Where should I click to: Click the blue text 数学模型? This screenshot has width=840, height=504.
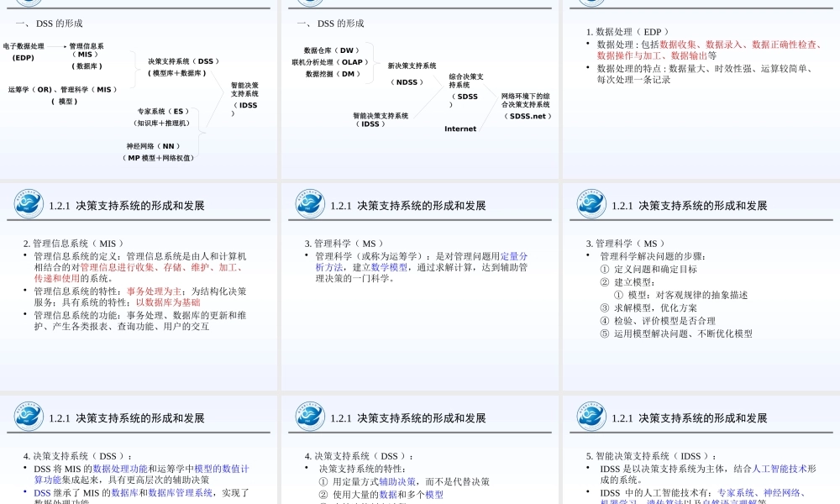click(390, 267)
